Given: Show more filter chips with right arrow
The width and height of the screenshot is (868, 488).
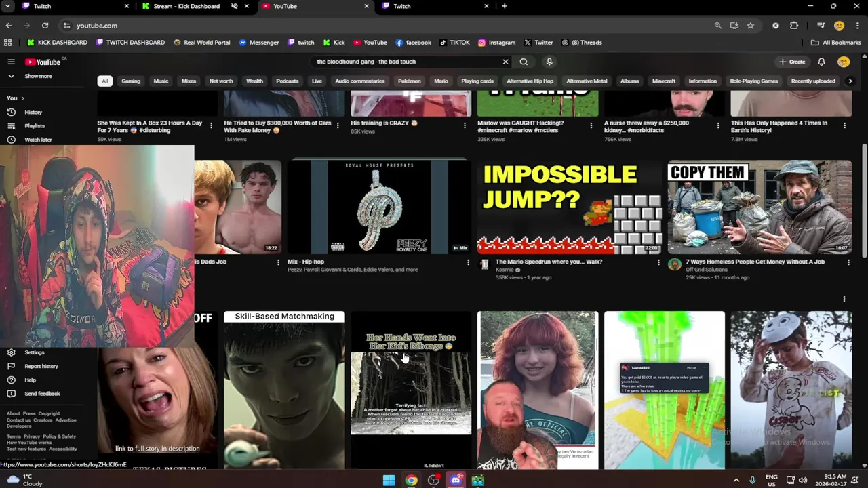Looking at the screenshot, I should (x=850, y=81).
